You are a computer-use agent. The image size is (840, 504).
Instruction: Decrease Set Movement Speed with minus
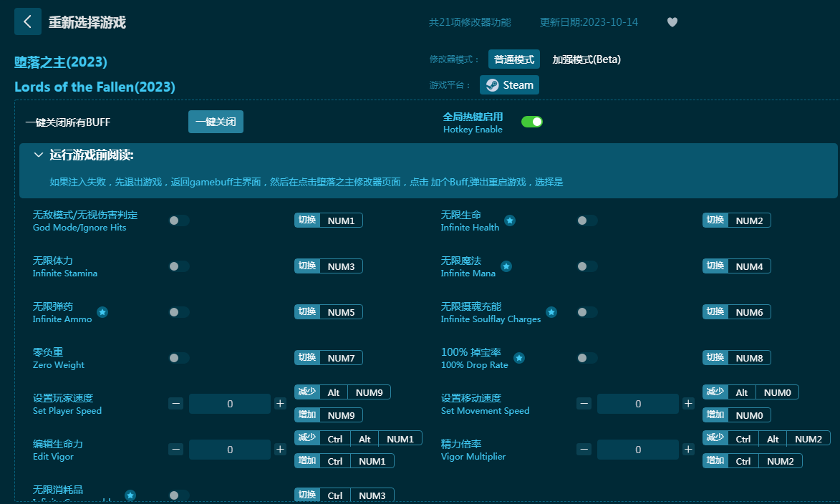pos(584,404)
